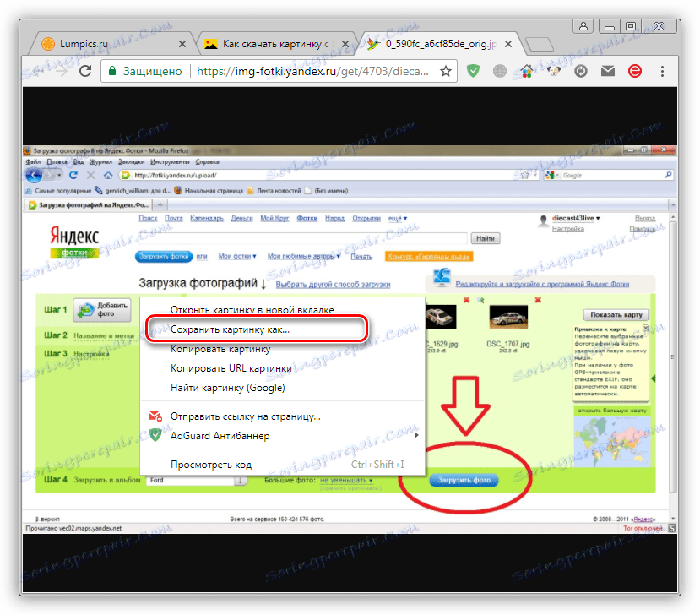Screen dimensions: 700x615
Task: Open the green AdGuard shield extension in toolbar
Action: 473,71
